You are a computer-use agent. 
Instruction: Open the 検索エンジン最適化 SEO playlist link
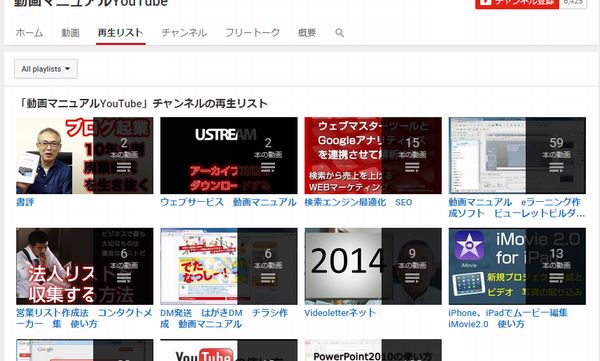click(358, 202)
